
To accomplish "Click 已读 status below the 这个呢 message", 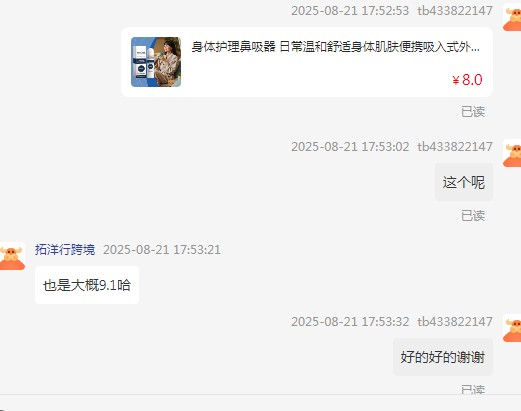I will coord(473,216).
